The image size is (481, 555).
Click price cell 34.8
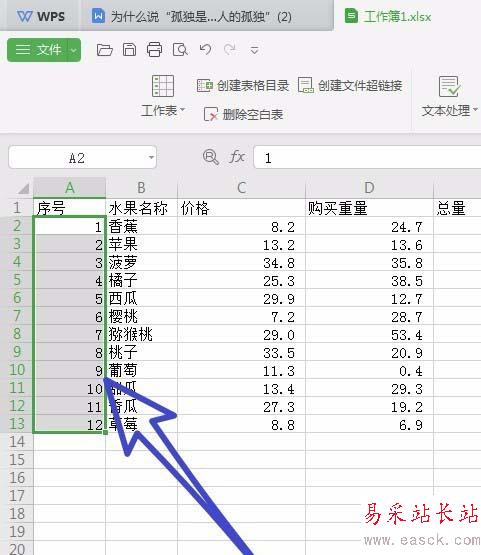tap(241, 262)
